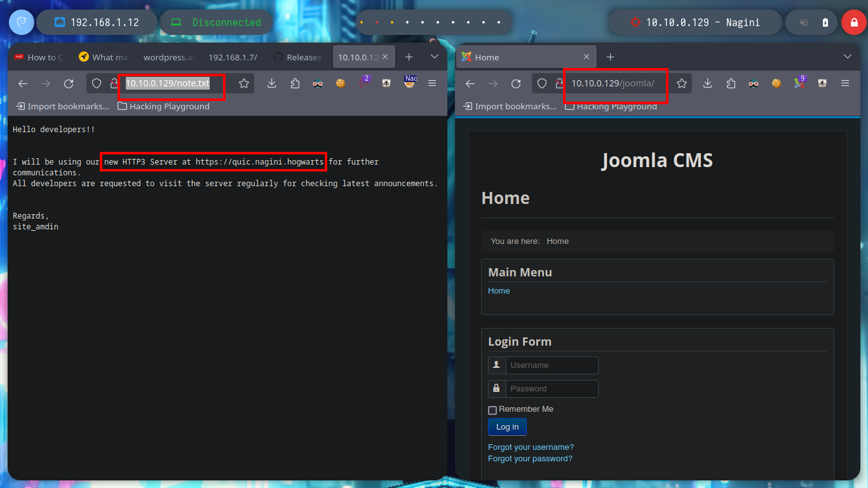Click Import bookmarks in note.txt window

[63, 106]
